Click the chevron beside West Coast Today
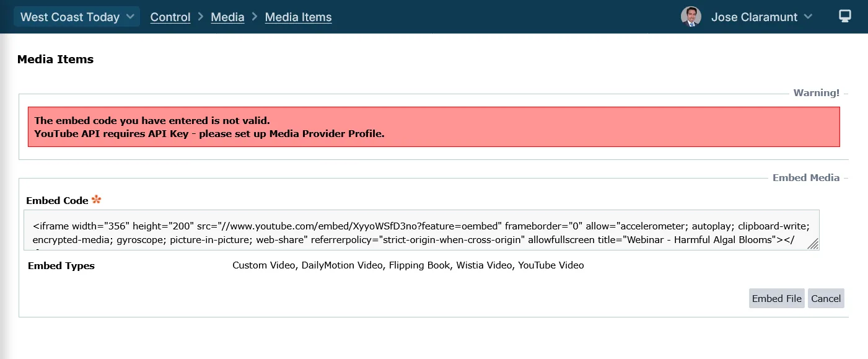The image size is (868, 359). 130,17
